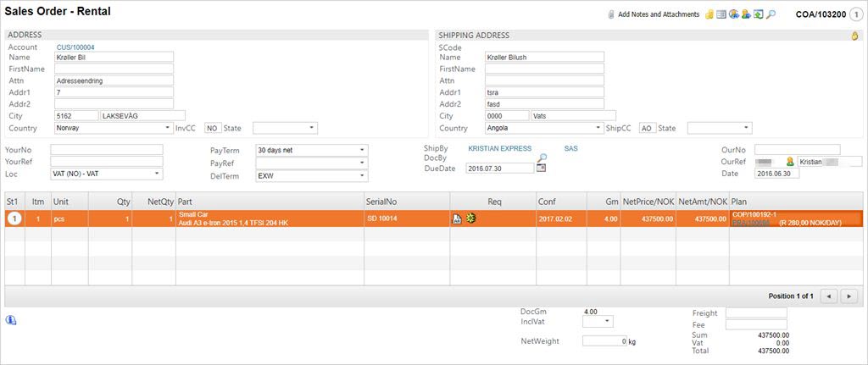Click the lock icon in Shipping Address header
The image size is (868, 365).
click(854, 36)
